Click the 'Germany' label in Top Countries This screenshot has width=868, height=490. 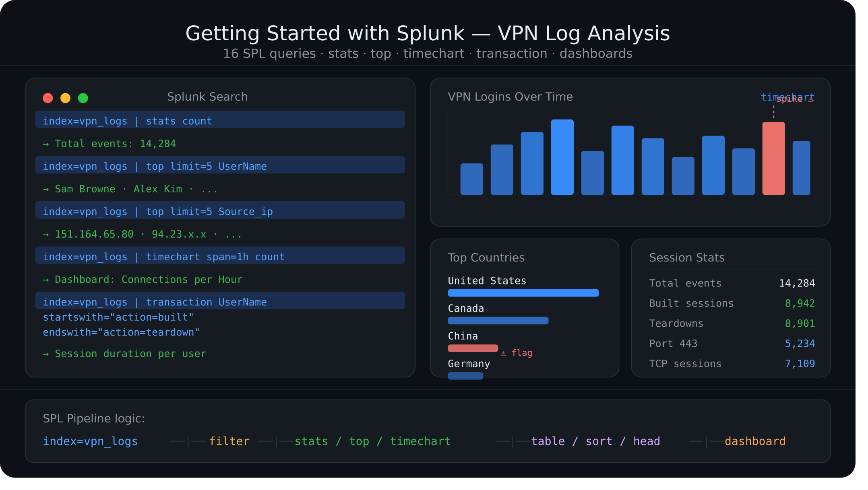469,364
